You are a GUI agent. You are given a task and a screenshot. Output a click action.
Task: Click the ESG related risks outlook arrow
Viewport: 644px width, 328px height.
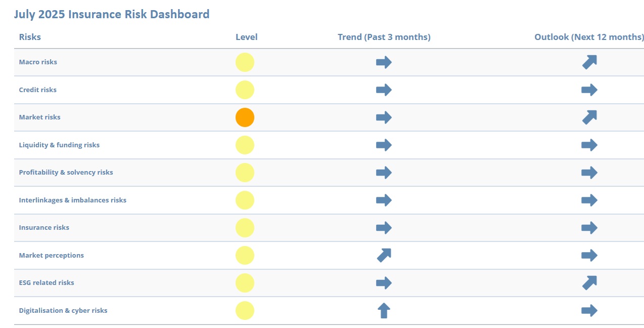(589, 283)
